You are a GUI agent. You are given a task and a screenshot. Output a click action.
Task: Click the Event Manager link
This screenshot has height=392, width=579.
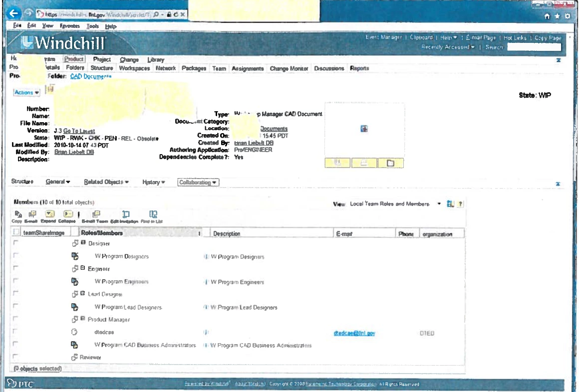coord(384,37)
